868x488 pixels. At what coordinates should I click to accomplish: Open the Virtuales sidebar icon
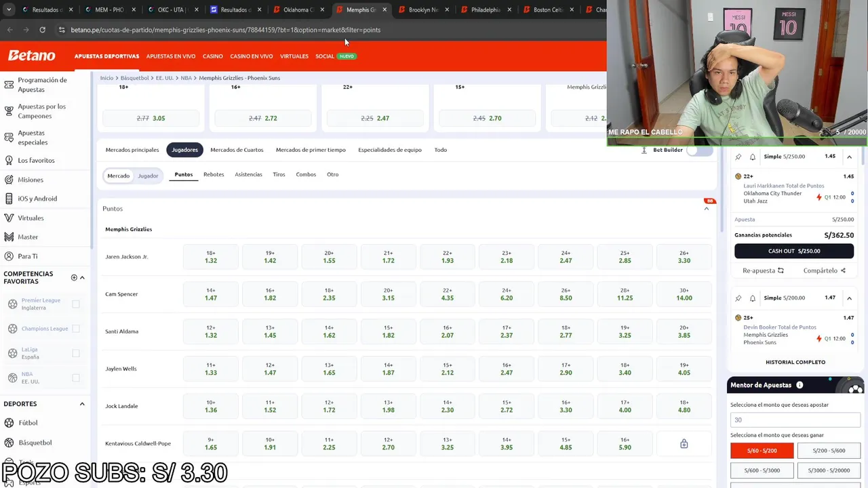9,218
